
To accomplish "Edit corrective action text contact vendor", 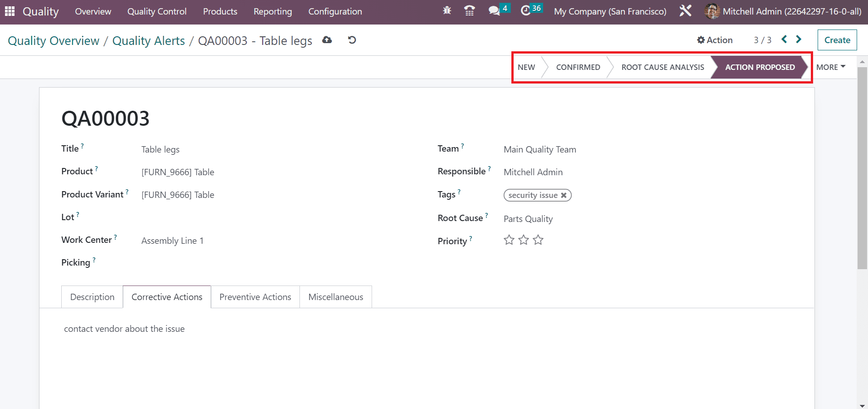I will [x=124, y=329].
